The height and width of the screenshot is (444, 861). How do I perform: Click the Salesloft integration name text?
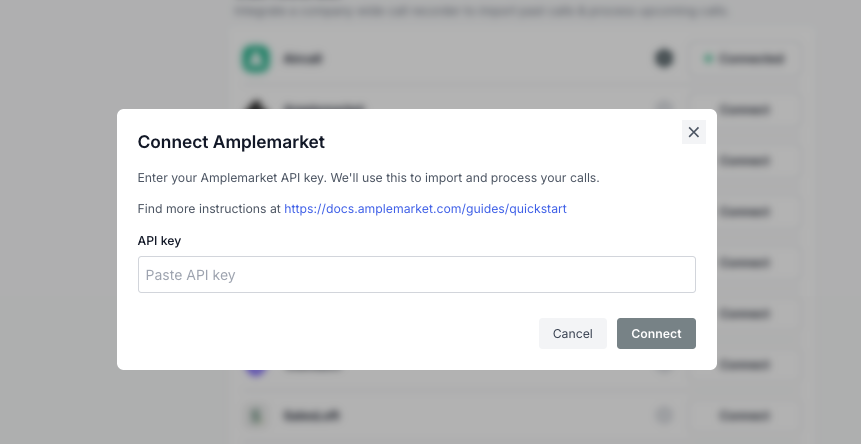(311, 415)
